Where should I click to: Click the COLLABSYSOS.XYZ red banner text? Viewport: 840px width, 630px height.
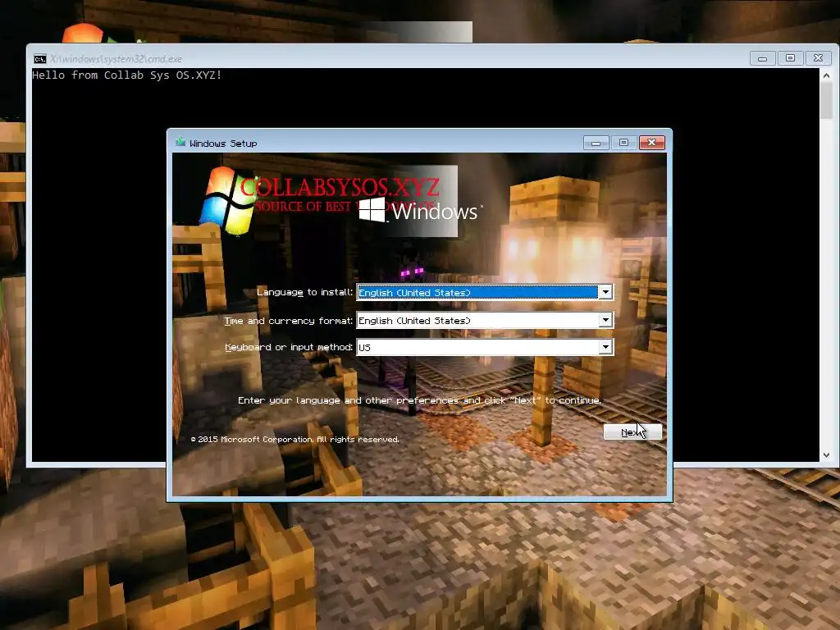click(340, 188)
